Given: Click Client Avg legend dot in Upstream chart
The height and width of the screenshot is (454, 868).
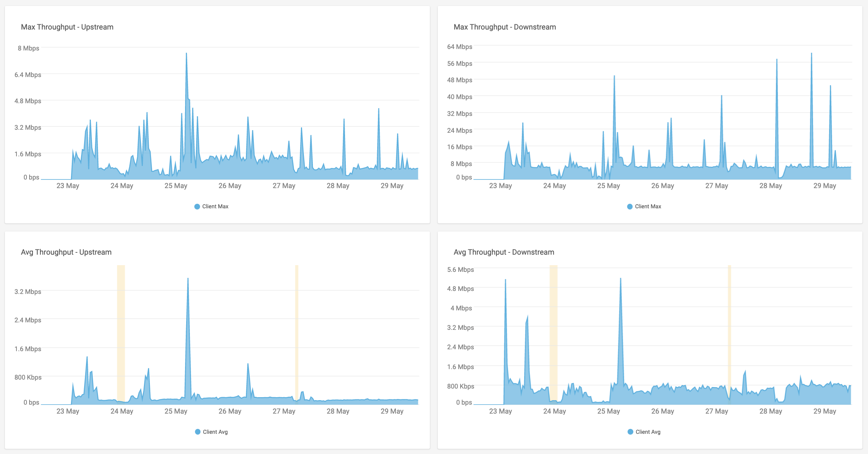Looking at the screenshot, I should tap(198, 432).
